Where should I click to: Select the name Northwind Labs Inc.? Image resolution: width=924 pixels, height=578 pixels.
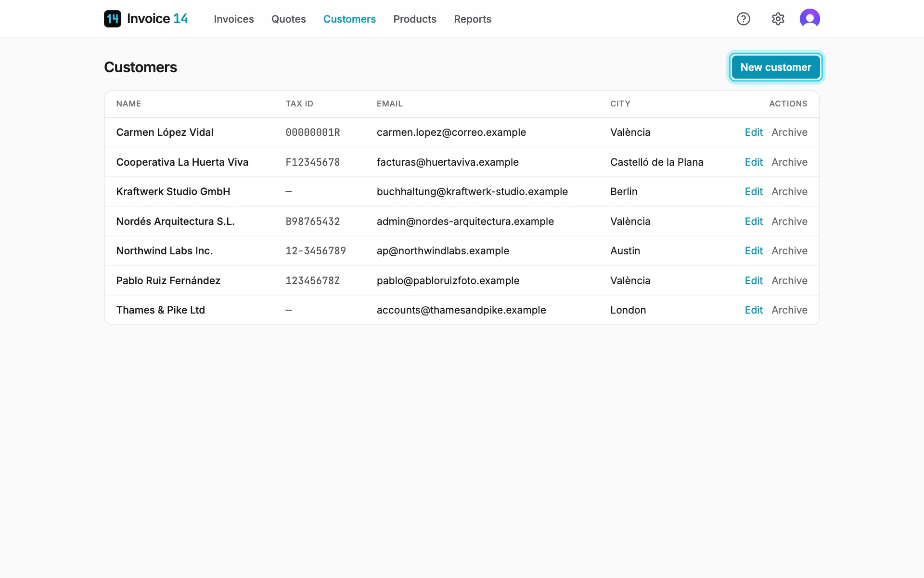165,251
